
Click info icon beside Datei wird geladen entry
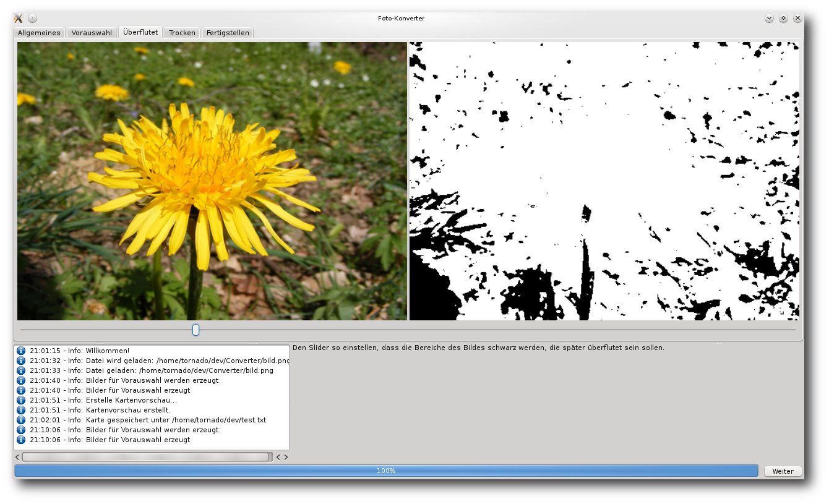21,361
